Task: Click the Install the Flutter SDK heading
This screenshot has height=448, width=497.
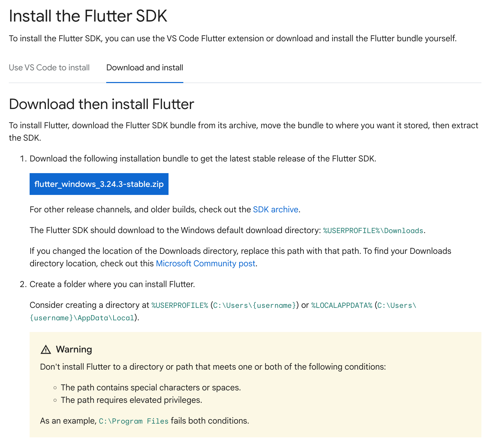Action: pyautogui.click(x=88, y=16)
